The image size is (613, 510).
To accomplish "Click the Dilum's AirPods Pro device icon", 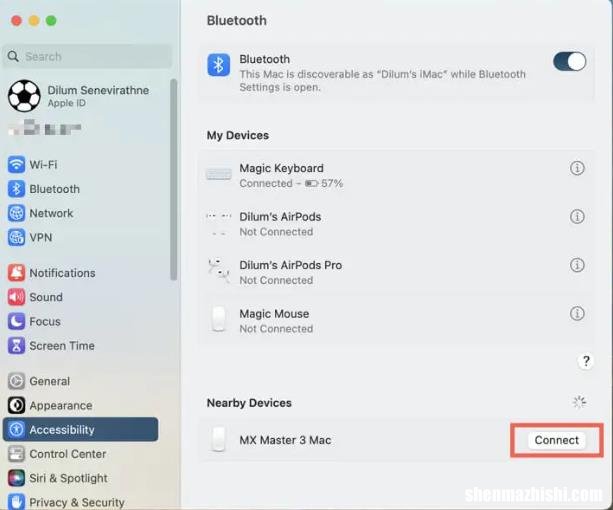I will coord(219,271).
